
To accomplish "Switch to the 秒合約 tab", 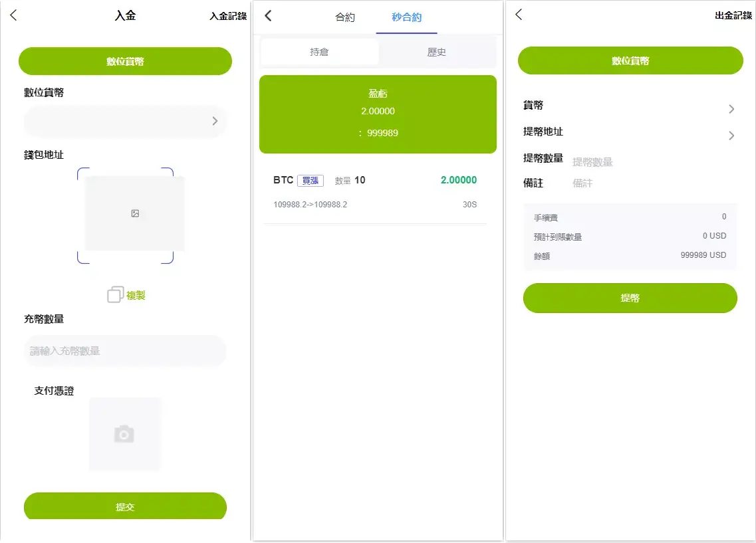I will pos(406,17).
